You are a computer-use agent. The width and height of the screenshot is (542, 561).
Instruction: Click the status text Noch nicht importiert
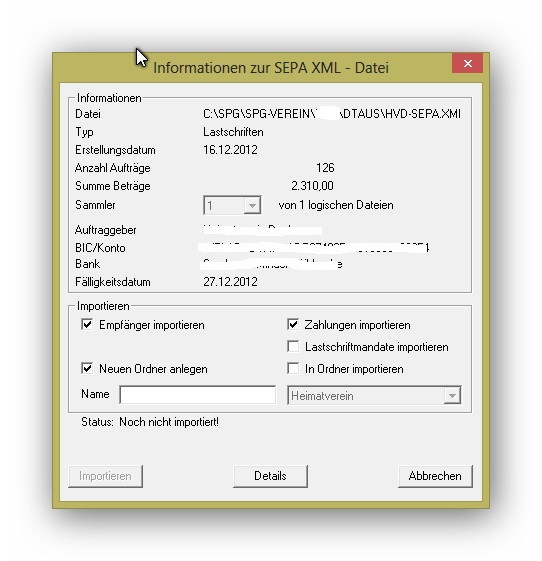point(169,422)
